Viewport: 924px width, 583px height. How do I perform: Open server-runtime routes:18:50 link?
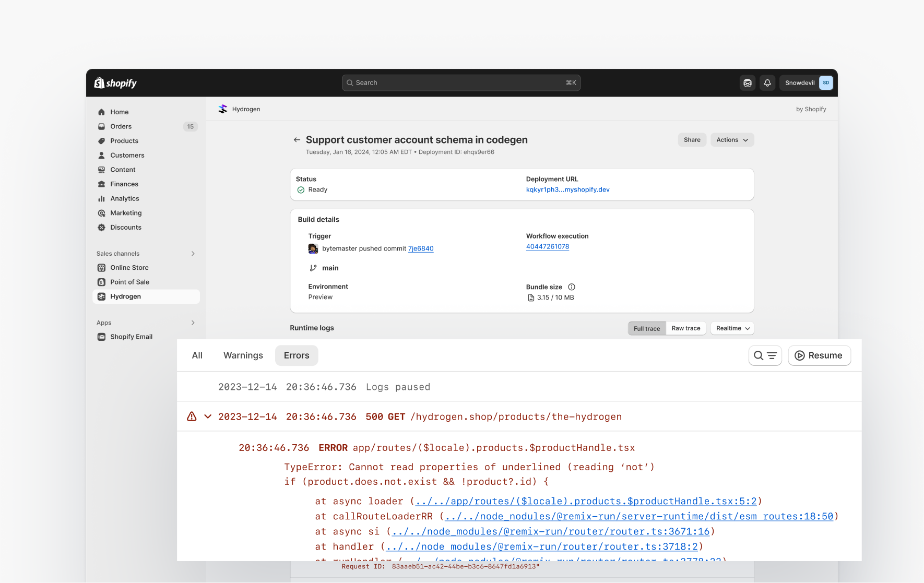click(639, 517)
